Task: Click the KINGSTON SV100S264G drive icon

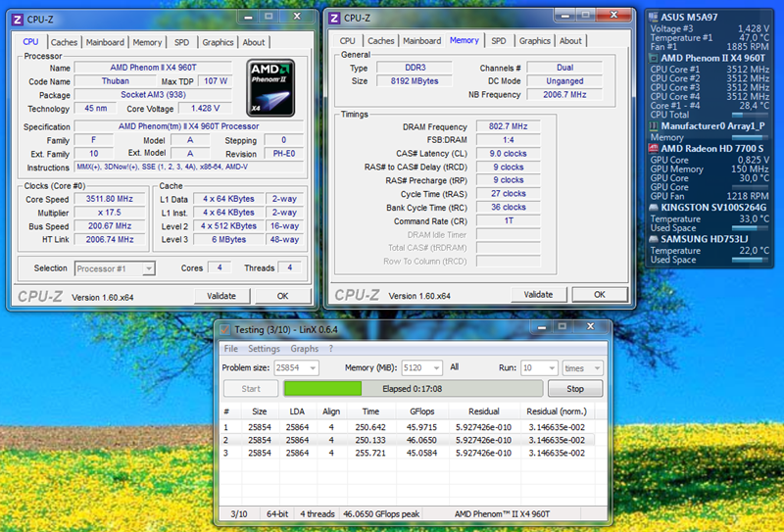Action: pos(653,208)
